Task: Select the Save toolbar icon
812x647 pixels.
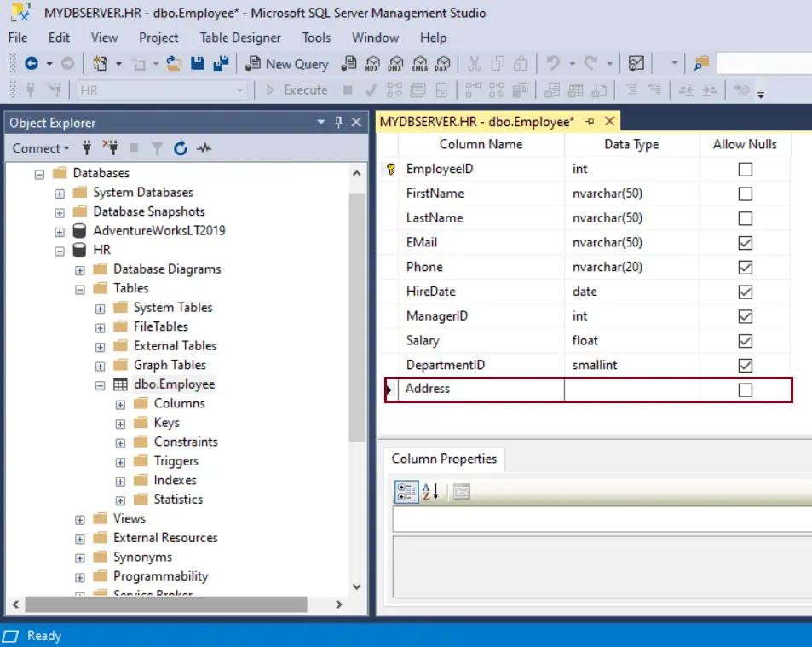Action: 197,63
